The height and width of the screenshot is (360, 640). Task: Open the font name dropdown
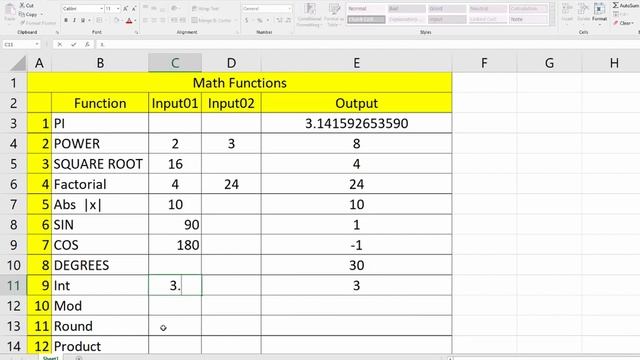pos(101,9)
